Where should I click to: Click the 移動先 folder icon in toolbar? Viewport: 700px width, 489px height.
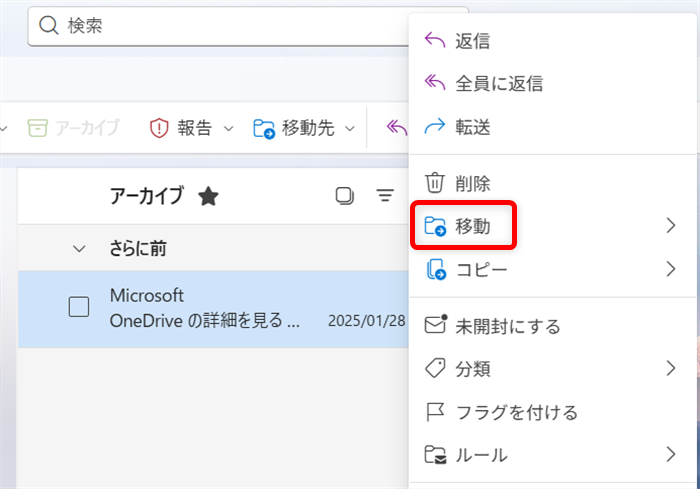click(x=264, y=128)
